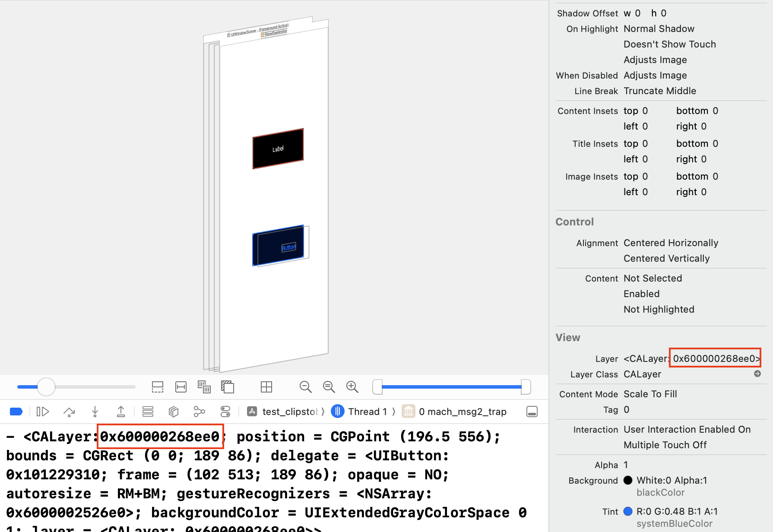Click the Not Selected content value
This screenshot has height=532, width=773.
653,278
